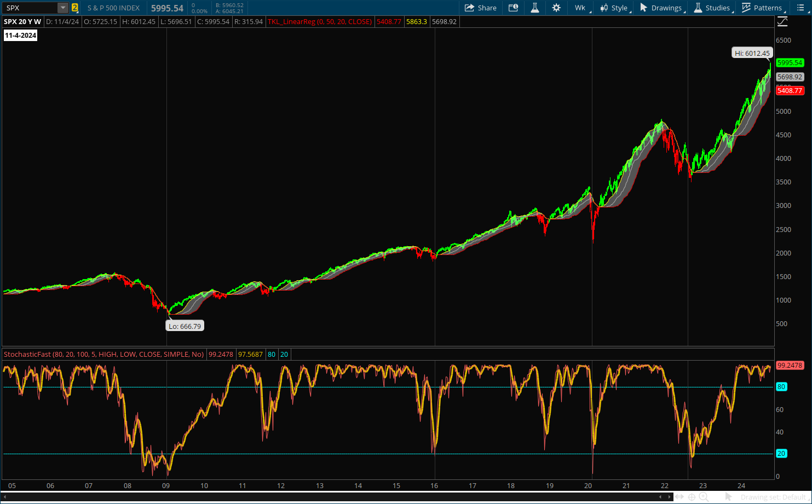Open chart settings with the gear icon
This screenshot has width=812, height=504.
(556, 8)
